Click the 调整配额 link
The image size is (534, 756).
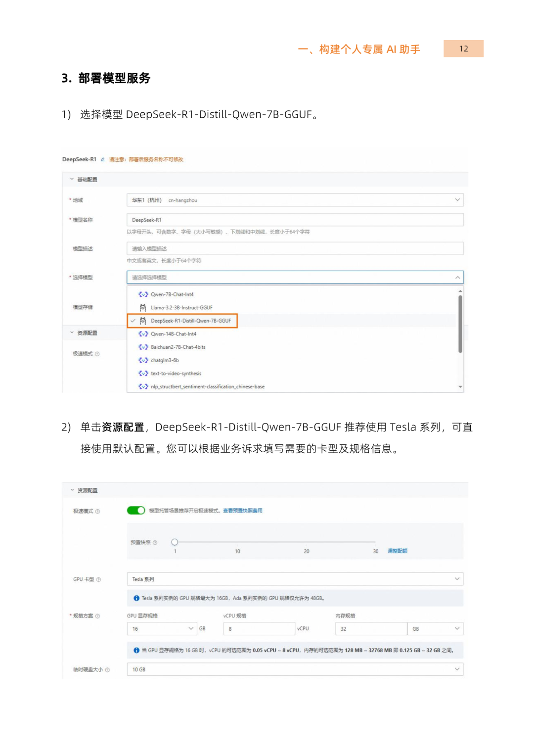(x=398, y=551)
